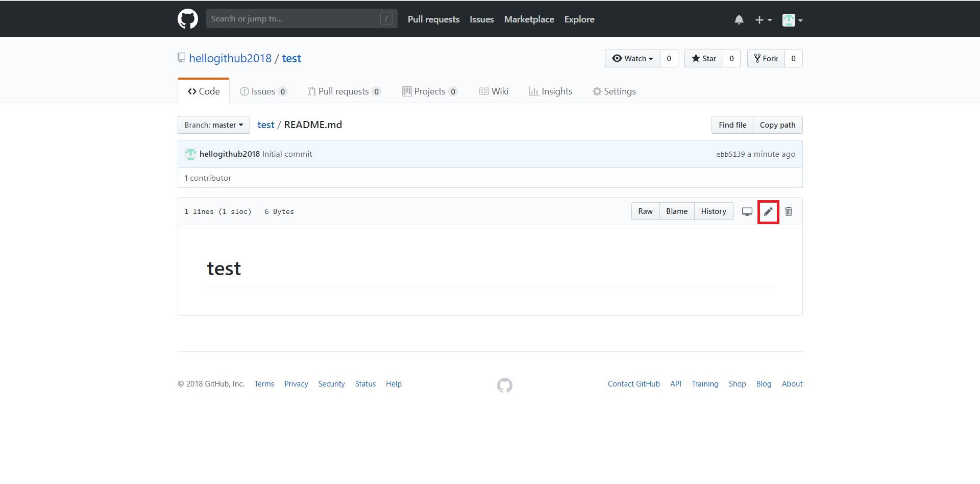This screenshot has width=980, height=484.
Task: Go to Explore
Action: point(579,19)
